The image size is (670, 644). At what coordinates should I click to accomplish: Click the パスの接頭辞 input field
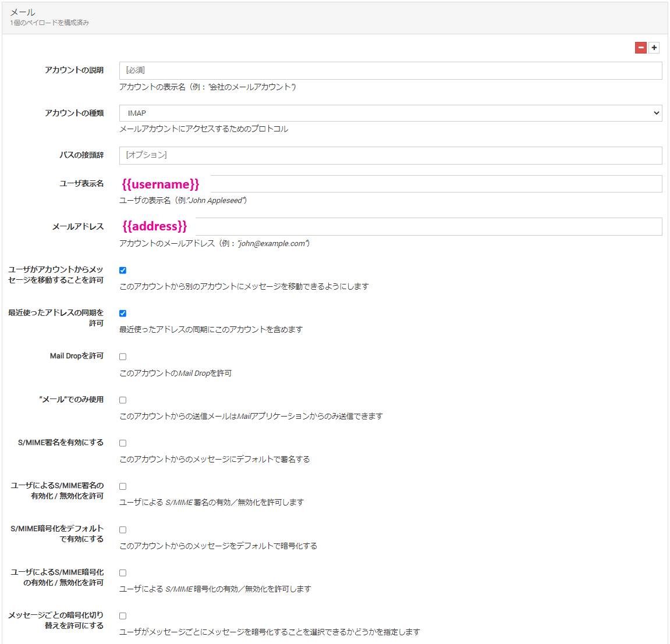[x=390, y=155]
